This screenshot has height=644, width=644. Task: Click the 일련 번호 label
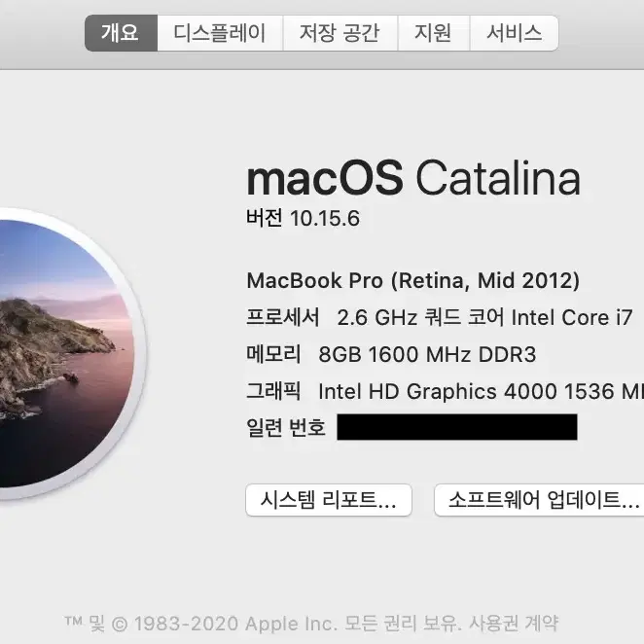coord(286,427)
